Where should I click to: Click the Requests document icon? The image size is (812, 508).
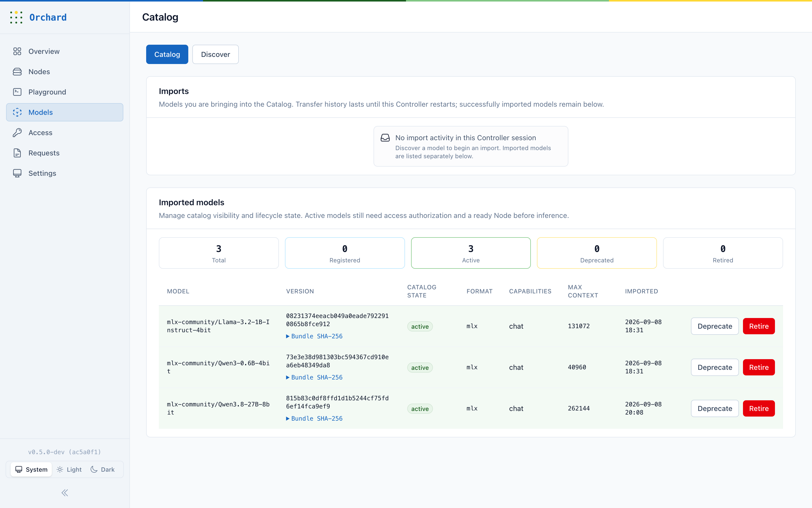tap(17, 153)
